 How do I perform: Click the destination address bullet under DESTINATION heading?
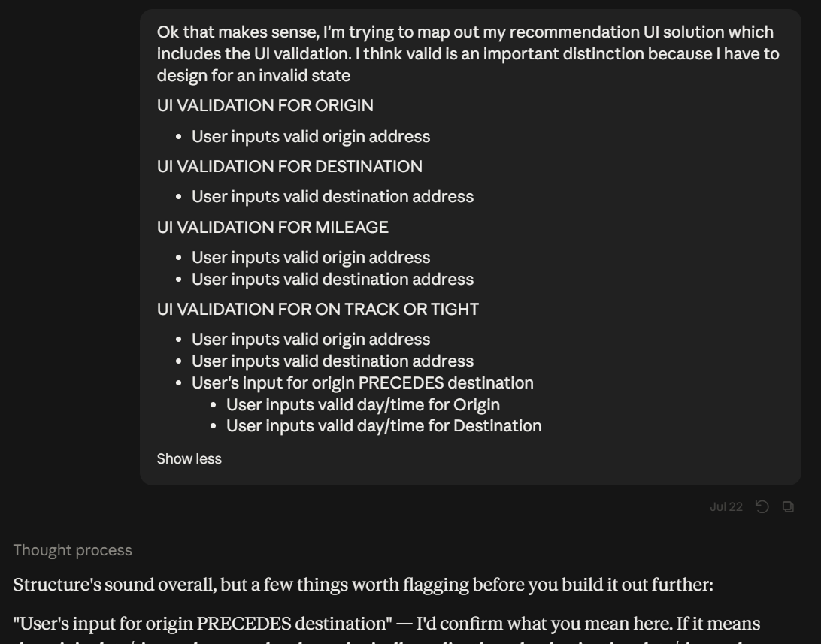[332, 197]
